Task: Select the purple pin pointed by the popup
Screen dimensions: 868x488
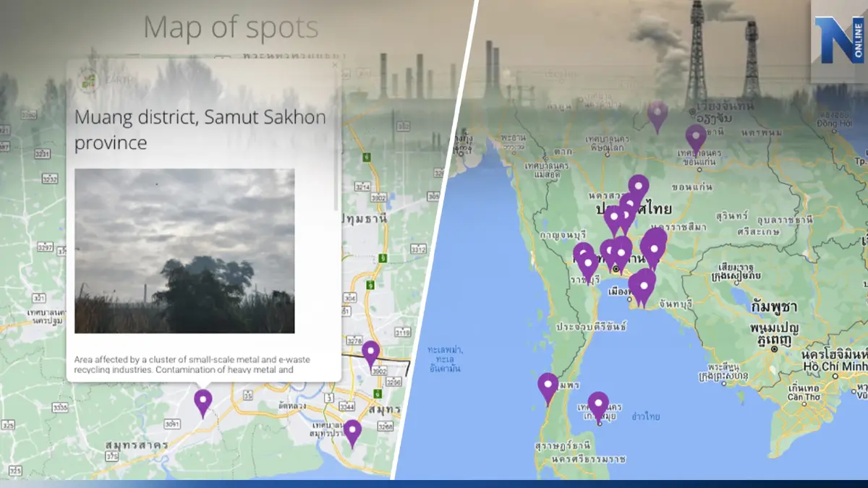Action: pos(203,403)
